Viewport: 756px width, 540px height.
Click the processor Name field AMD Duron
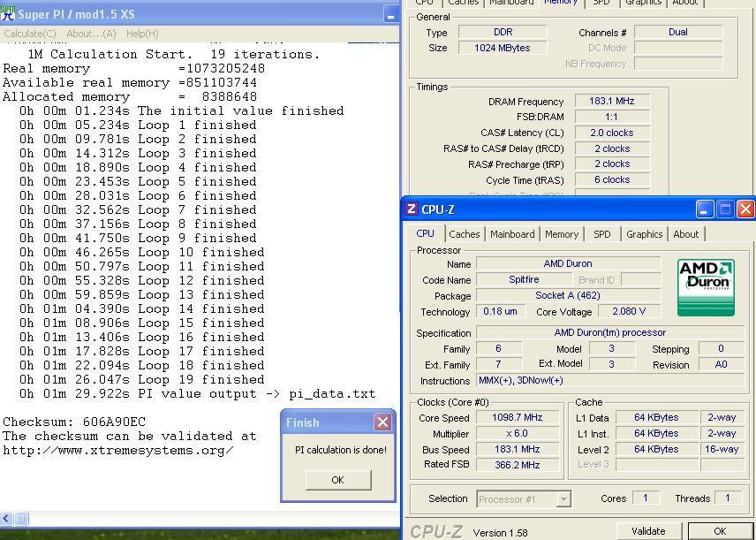point(568,263)
